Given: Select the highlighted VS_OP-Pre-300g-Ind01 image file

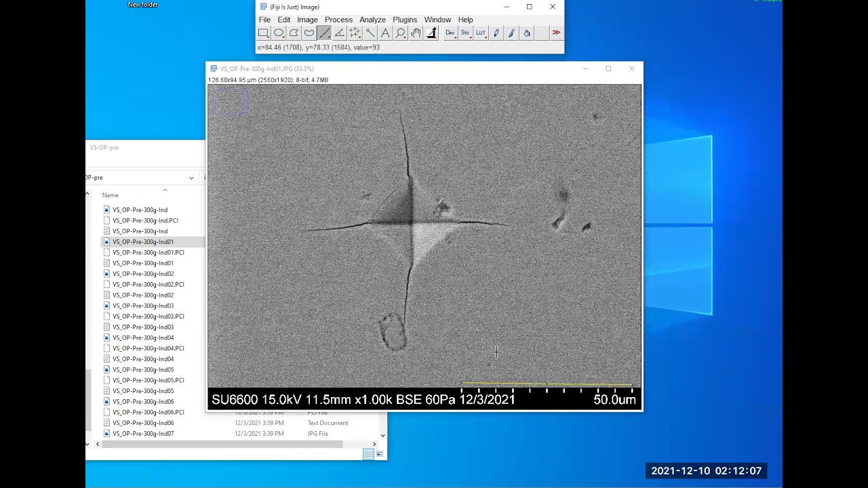Looking at the screenshot, I should [x=143, y=242].
